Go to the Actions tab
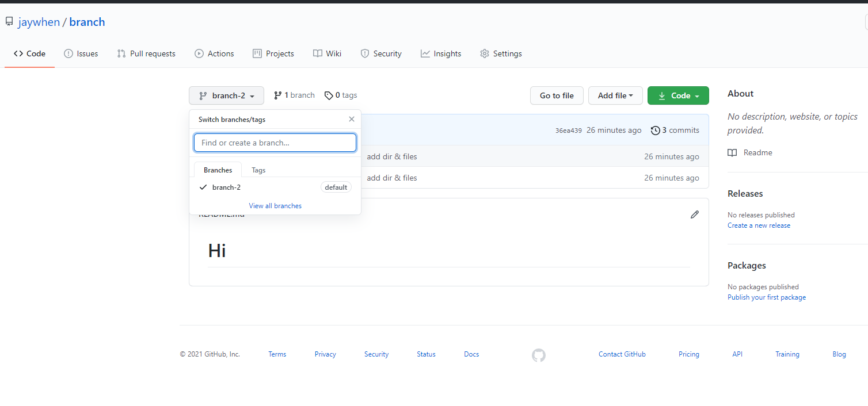 (x=214, y=53)
